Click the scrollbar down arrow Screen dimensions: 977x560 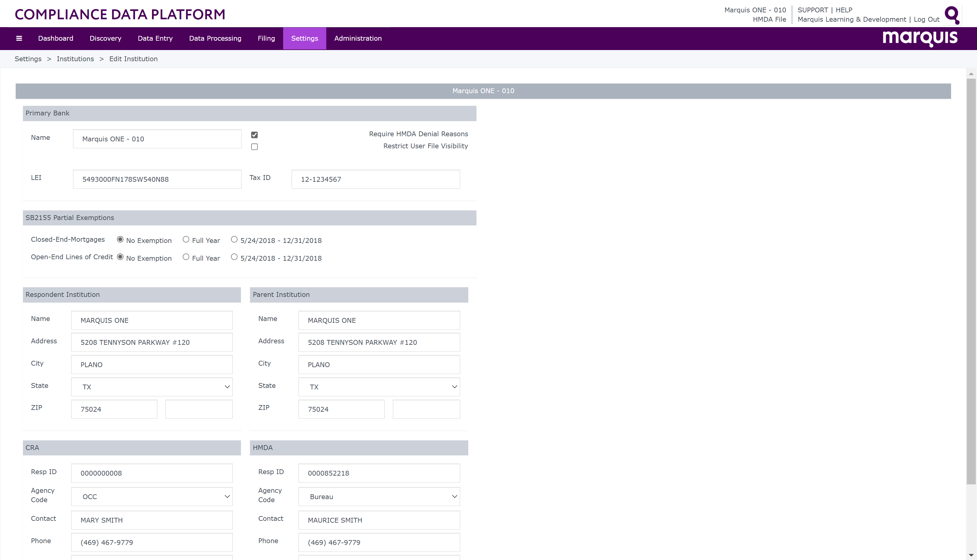click(x=971, y=555)
